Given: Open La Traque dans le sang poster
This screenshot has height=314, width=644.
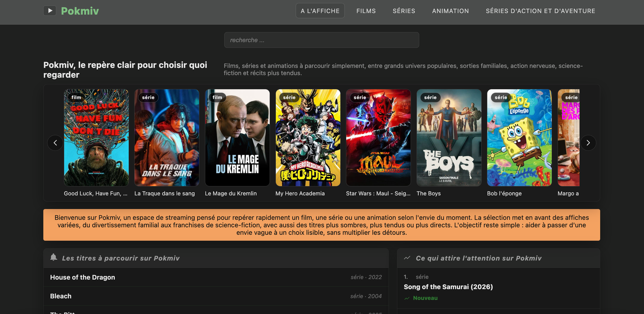Looking at the screenshot, I should coord(167,138).
